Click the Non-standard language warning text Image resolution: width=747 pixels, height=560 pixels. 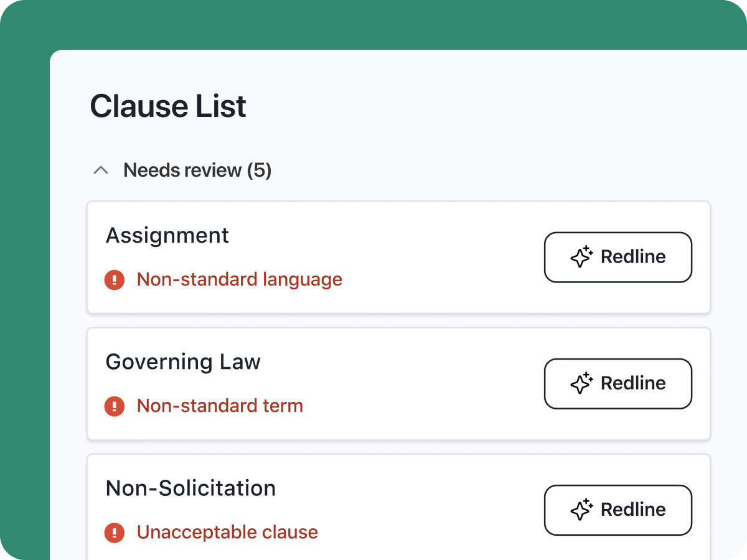(x=239, y=279)
